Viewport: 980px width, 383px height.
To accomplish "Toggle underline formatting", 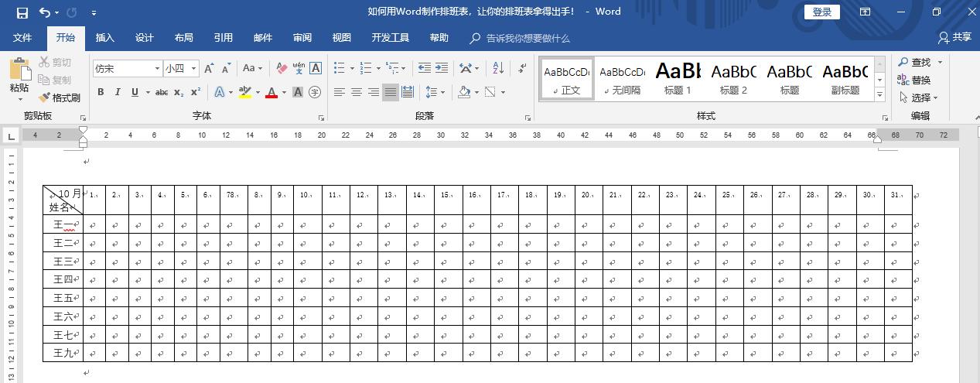I will click(x=135, y=92).
